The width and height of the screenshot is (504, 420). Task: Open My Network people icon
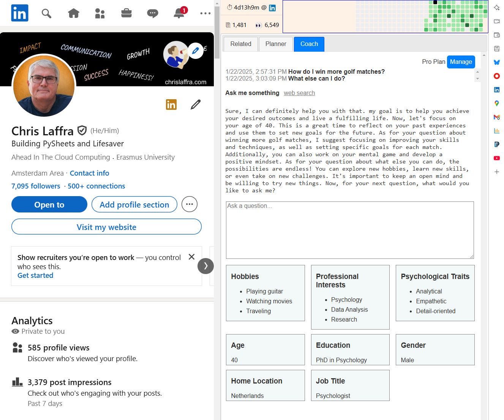[x=100, y=13]
